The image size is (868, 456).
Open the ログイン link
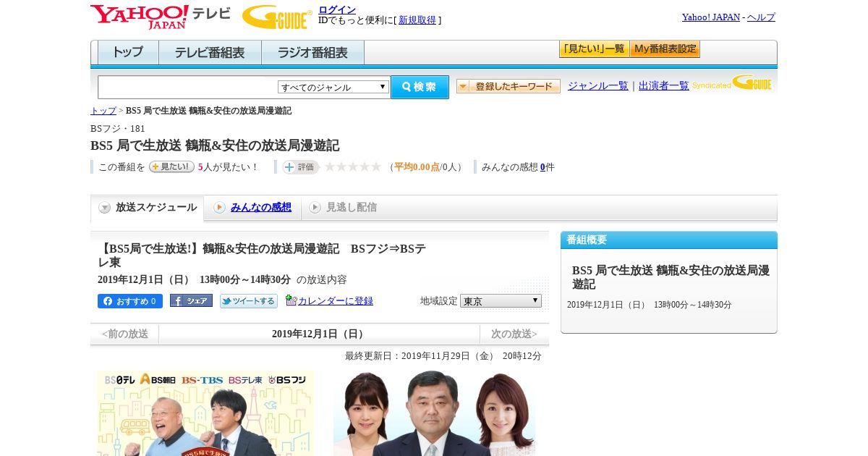[337, 9]
